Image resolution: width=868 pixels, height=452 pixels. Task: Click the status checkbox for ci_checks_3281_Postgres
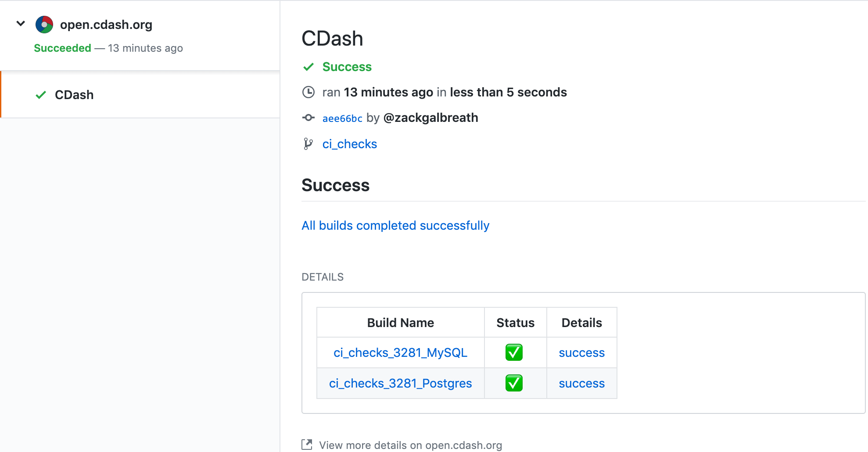pyautogui.click(x=515, y=383)
